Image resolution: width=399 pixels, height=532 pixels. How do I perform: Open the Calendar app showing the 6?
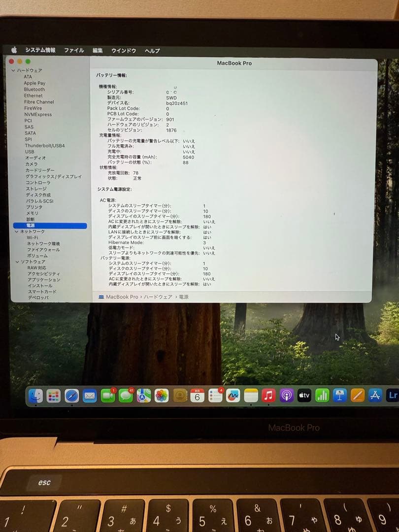click(x=197, y=396)
